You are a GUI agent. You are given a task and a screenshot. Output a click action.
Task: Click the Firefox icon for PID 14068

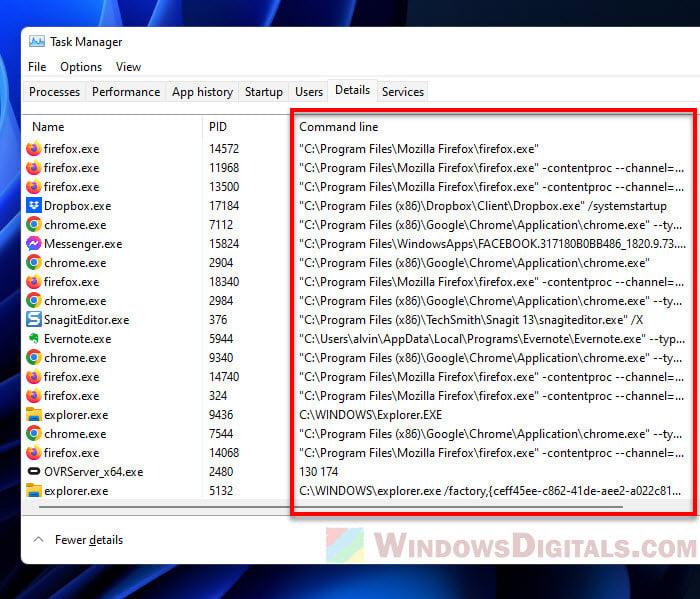(33, 453)
